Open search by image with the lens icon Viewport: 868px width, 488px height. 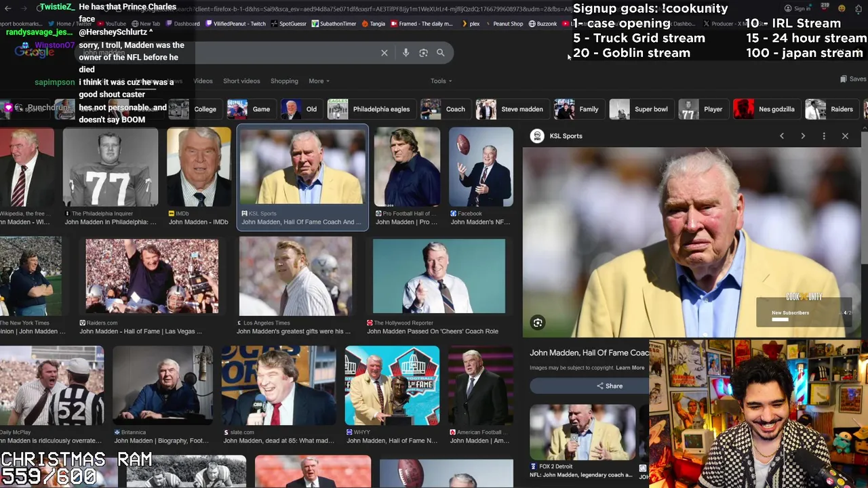pyautogui.click(x=423, y=53)
